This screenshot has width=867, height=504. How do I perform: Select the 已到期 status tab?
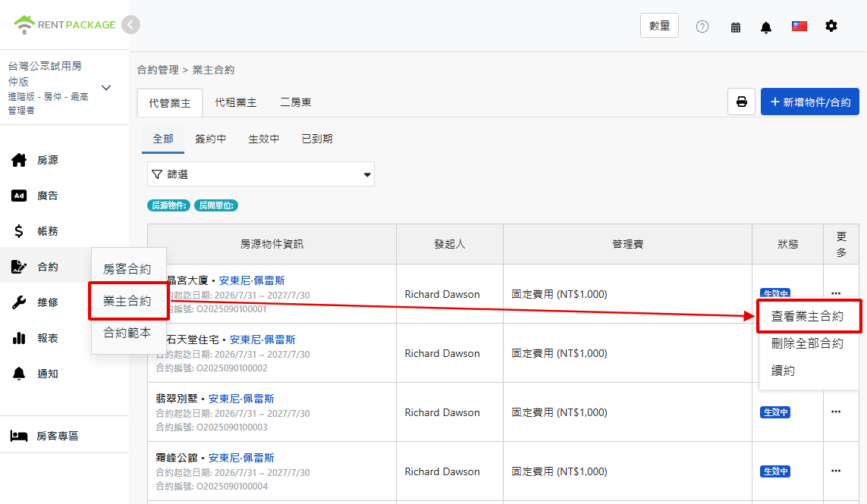[317, 139]
